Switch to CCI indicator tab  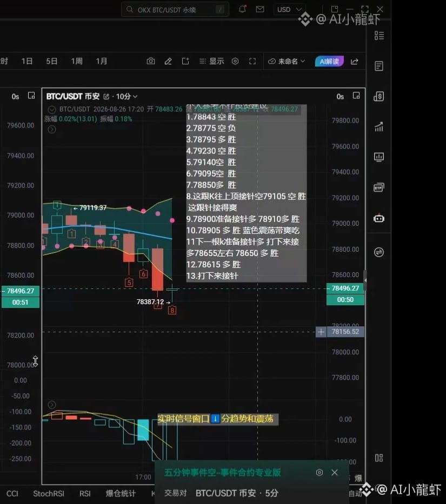pos(12,493)
